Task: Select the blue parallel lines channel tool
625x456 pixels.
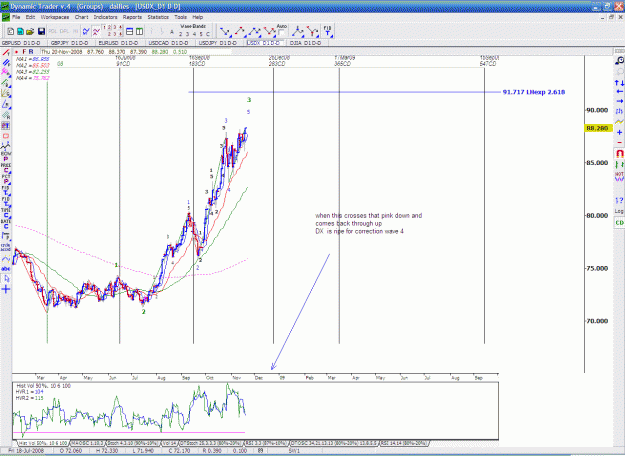Action: point(6,63)
